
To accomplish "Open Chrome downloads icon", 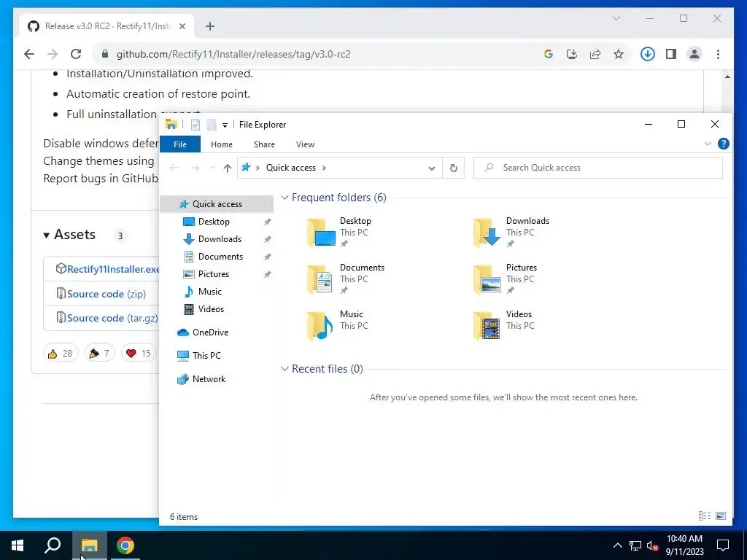I will [x=647, y=54].
